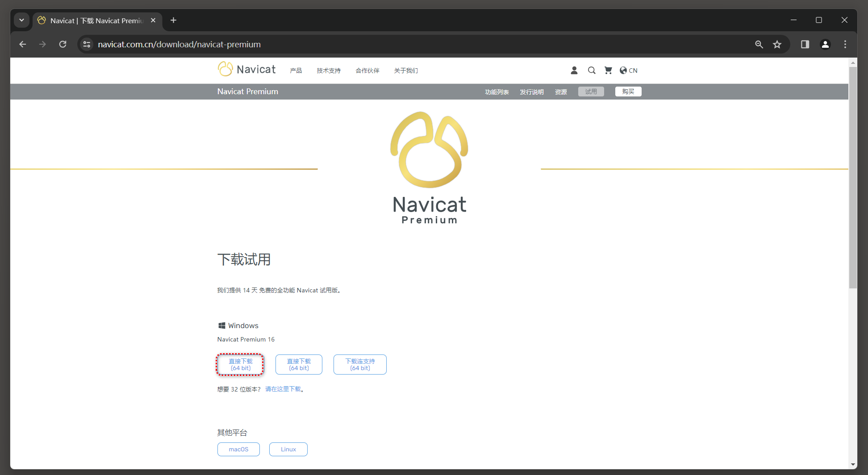Open the 产品 menu
Image resolution: width=868 pixels, height=475 pixels.
pyautogui.click(x=296, y=71)
